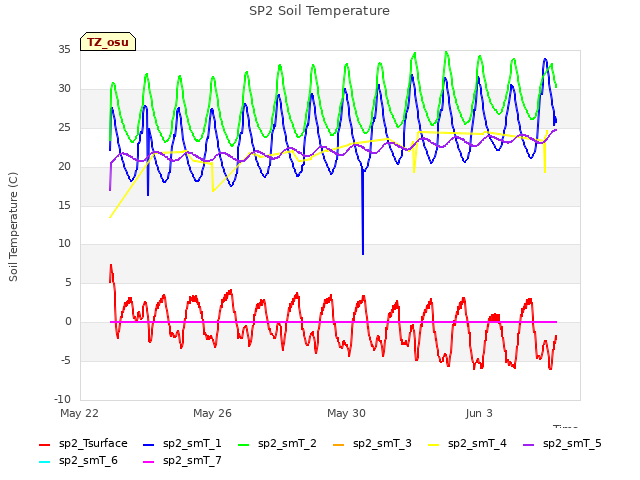Viewport: 640px width, 480px height.
Task: Click the TZ_osu annotation label
Action: (x=108, y=42)
